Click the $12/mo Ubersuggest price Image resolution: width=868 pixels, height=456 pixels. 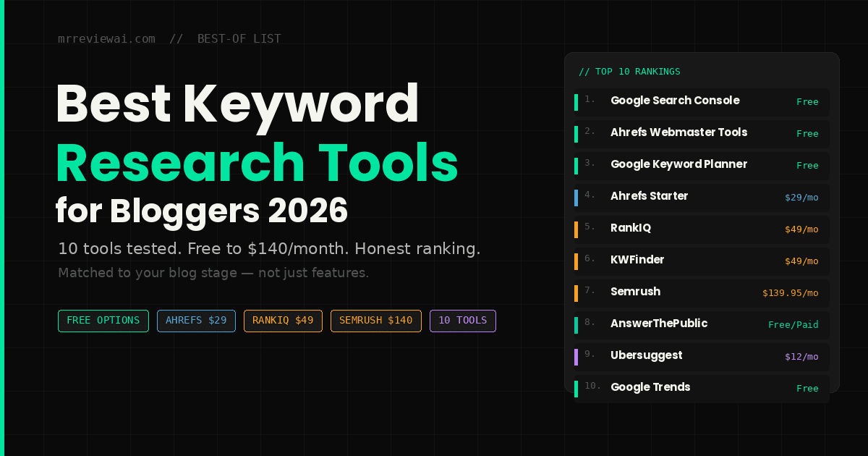tap(801, 356)
